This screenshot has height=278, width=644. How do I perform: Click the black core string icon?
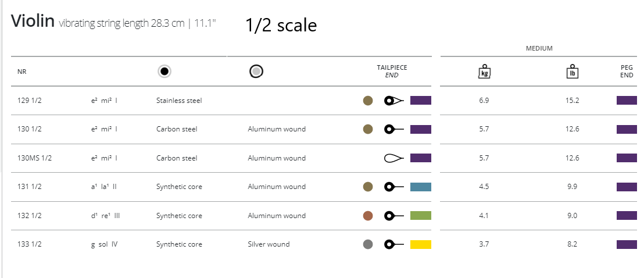(164, 72)
